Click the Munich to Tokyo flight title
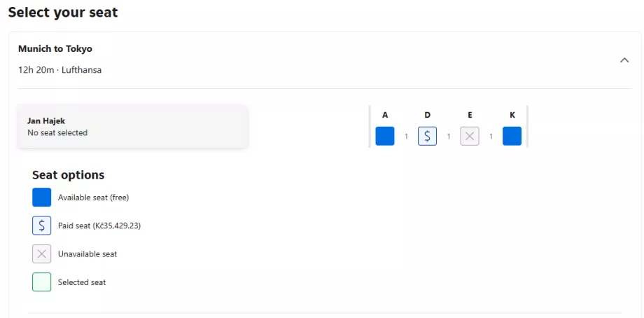644x318 pixels. tap(55, 49)
